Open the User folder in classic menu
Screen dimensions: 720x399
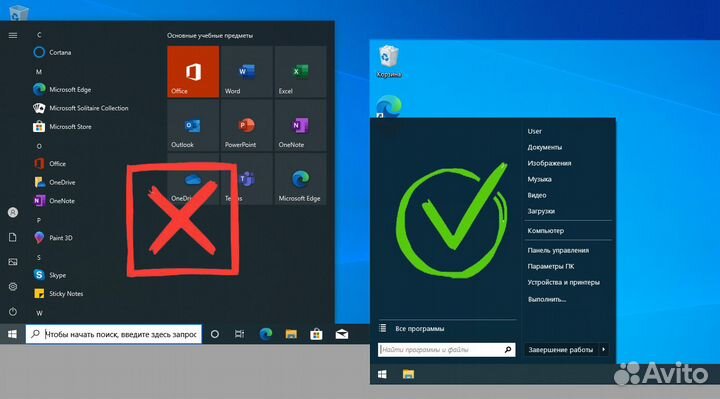coord(534,131)
